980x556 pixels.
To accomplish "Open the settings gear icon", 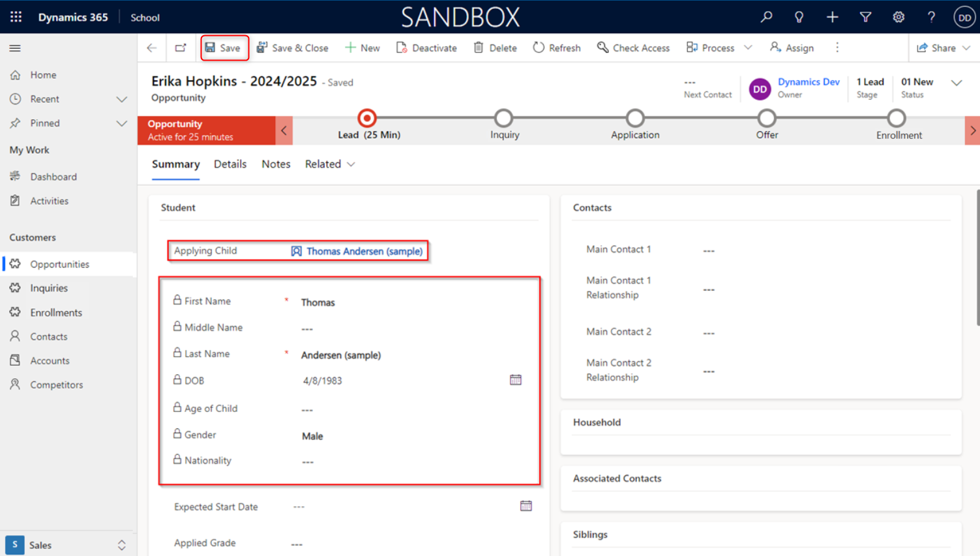I will [898, 17].
